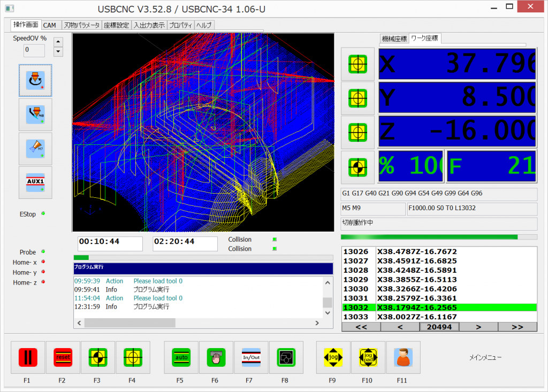Toggle the AUX1 output button
The image size is (548, 392).
pos(35,183)
